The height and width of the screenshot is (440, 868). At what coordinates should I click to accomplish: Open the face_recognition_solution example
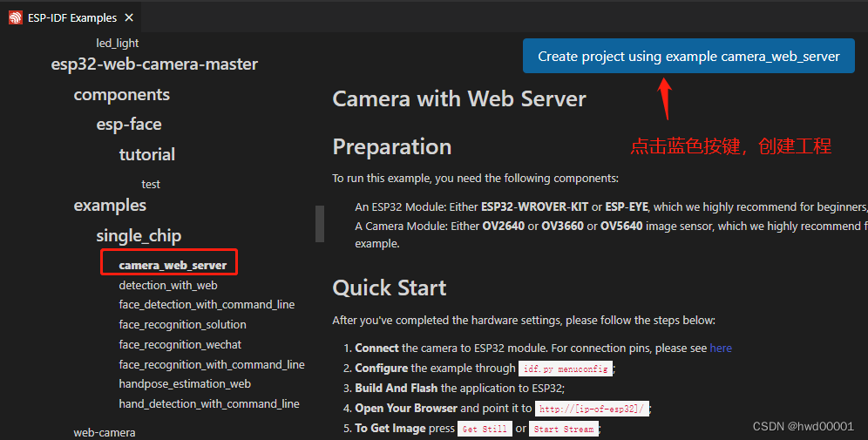click(x=183, y=325)
